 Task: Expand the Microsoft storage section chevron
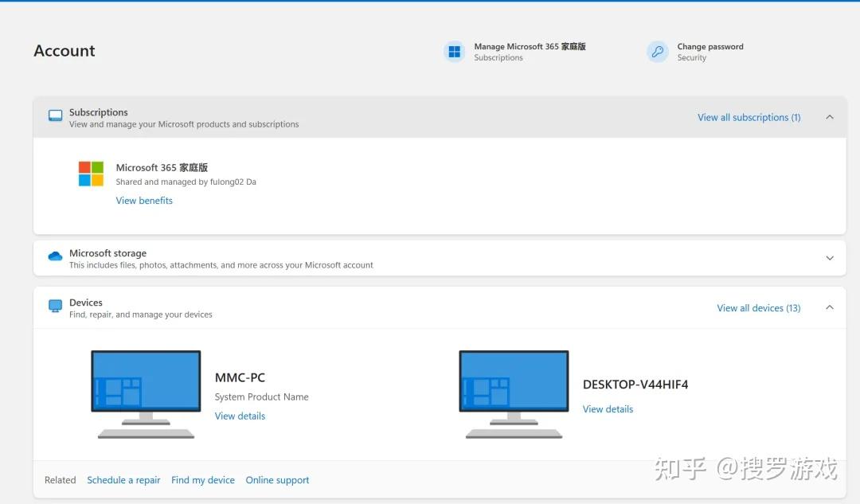pos(830,258)
